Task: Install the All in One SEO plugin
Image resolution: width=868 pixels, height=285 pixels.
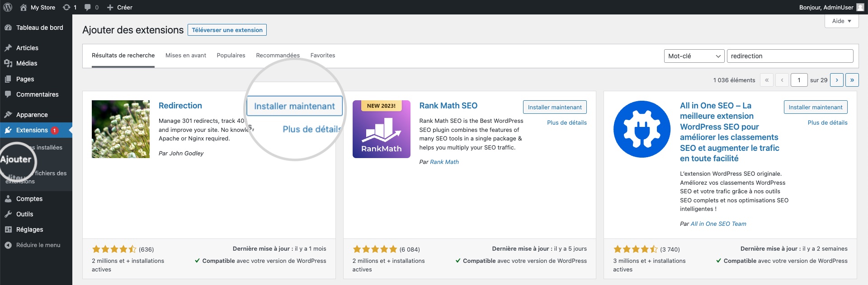Action: click(x=816, y=107)
